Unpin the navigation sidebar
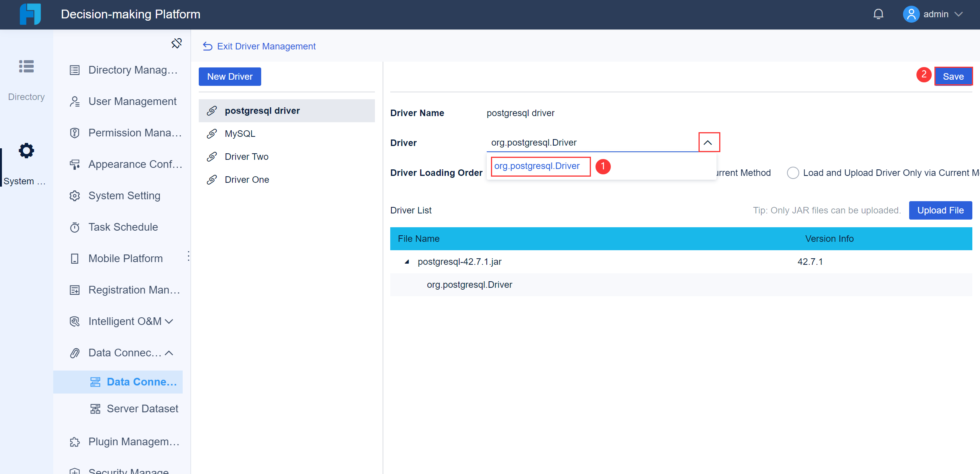 (177, 43)
